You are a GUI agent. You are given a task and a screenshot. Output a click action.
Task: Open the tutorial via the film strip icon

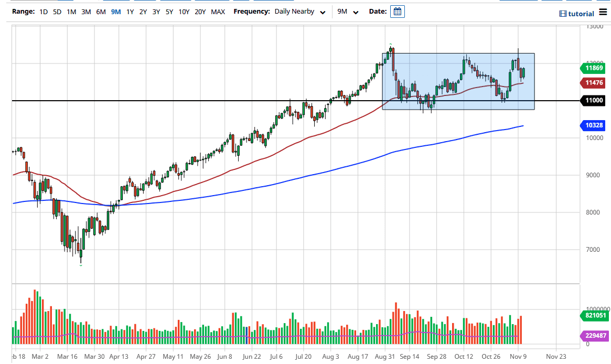(x=564, y=13)
